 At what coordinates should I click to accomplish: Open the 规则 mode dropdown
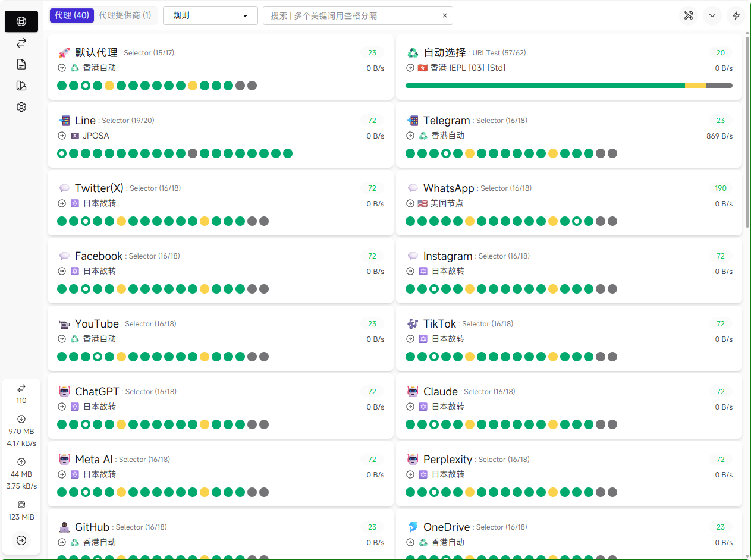[210, 15]
